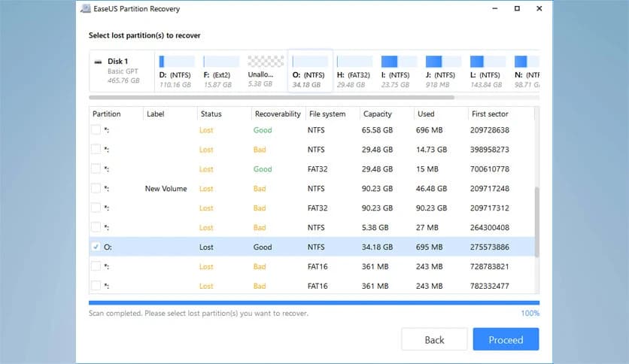Image resolution: width=629 pixels, height=364 pixels.
Task: Maximize the EaseUS Partition Recovery window
Action: tap(517, 8)
